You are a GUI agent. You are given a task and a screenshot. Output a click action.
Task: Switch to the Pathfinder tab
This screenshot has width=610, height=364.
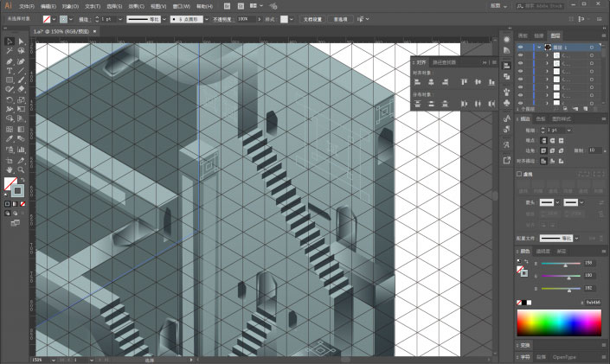point(444,62)
